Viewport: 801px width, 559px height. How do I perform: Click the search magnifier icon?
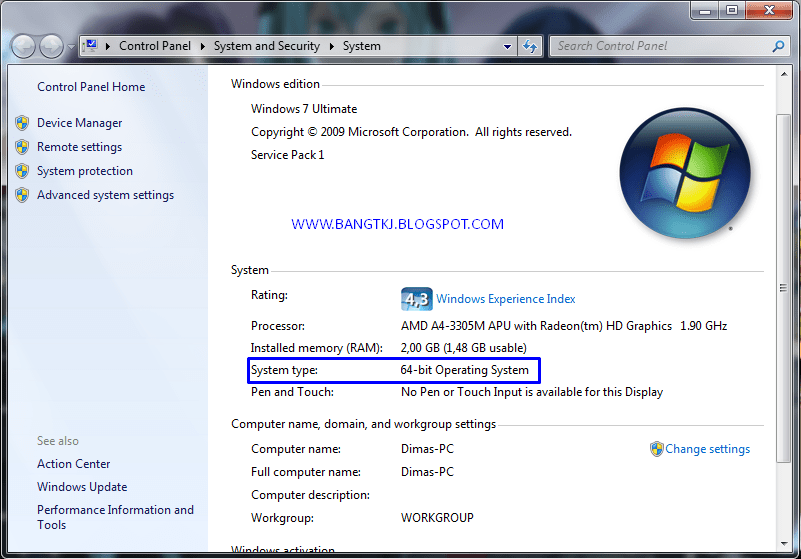click(778, 46)
